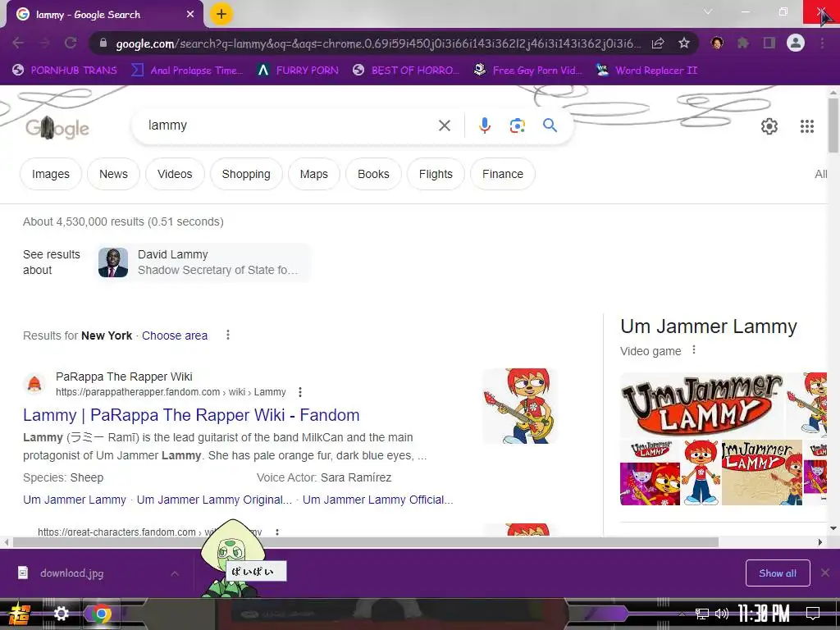Switch to the Maps filter

(314, 174)
